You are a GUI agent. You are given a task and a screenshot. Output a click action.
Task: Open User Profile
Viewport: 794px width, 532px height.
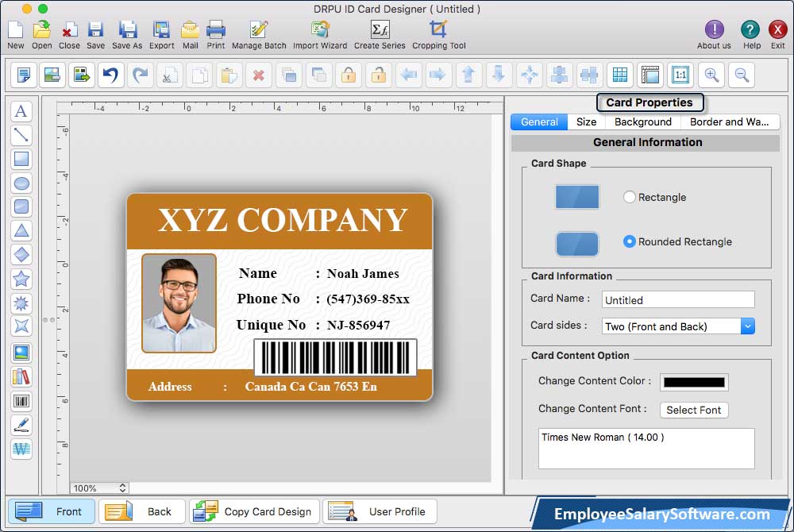(x=380, y=511)
